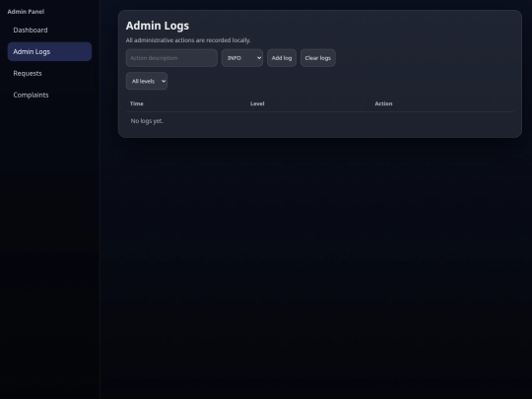Screen dimensions: 532x399
Task: Click the Admin Panel sidebar title
Action: [26, 12]
